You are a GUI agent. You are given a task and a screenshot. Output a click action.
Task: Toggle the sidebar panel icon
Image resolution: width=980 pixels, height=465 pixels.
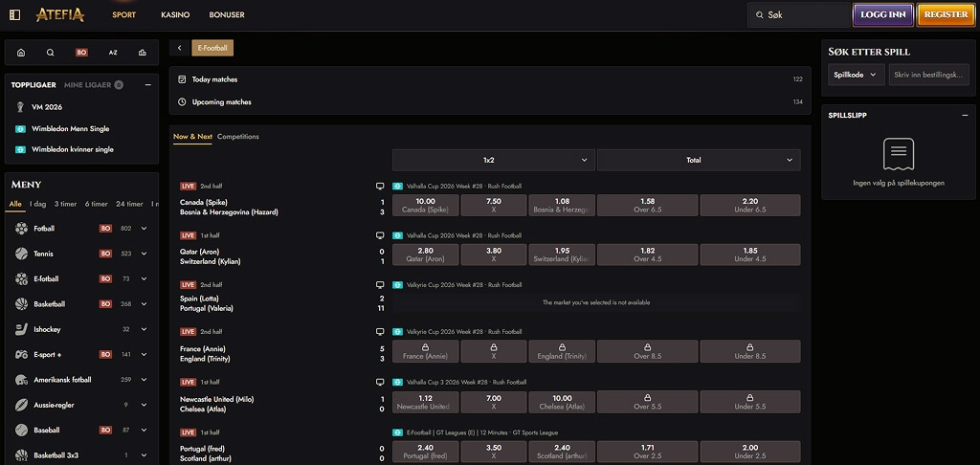15,14
